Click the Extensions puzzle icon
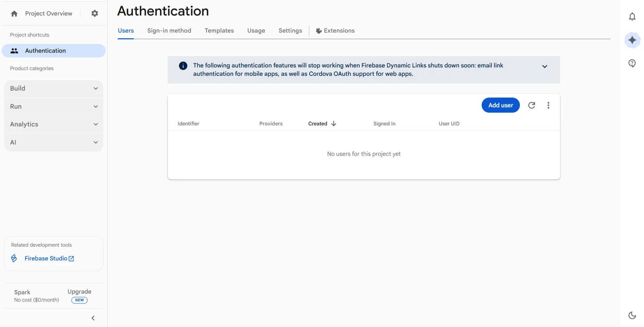The height and width of the screenshot is (327, 644). 319,31
